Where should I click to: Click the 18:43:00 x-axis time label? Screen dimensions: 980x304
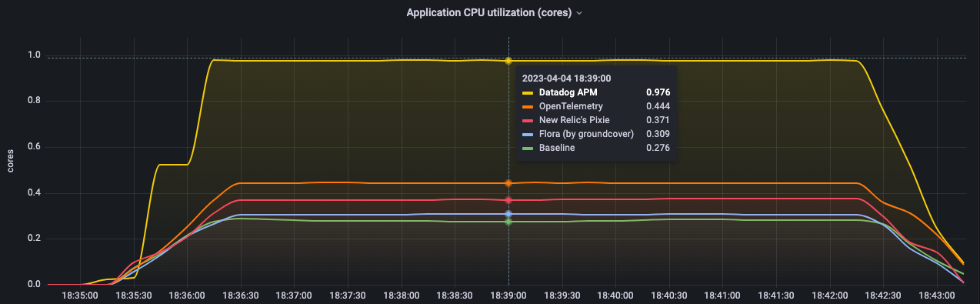937,296
